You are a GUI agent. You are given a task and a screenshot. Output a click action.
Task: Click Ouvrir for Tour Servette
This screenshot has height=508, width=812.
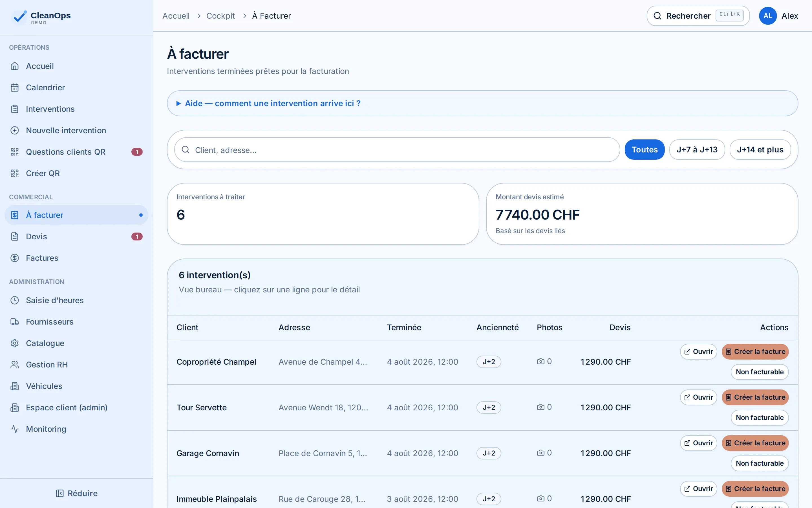point(698,397)
